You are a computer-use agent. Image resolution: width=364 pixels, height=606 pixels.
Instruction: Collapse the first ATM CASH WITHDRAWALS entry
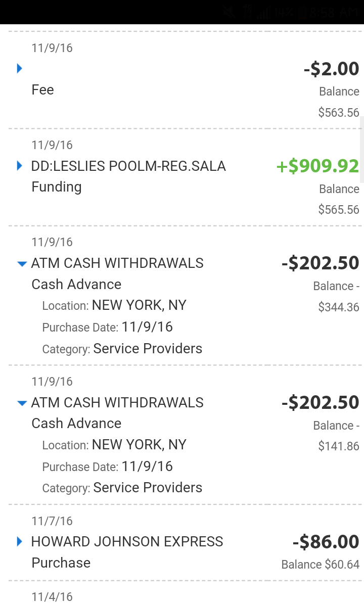pyautogui.click(x=22, y=263)
